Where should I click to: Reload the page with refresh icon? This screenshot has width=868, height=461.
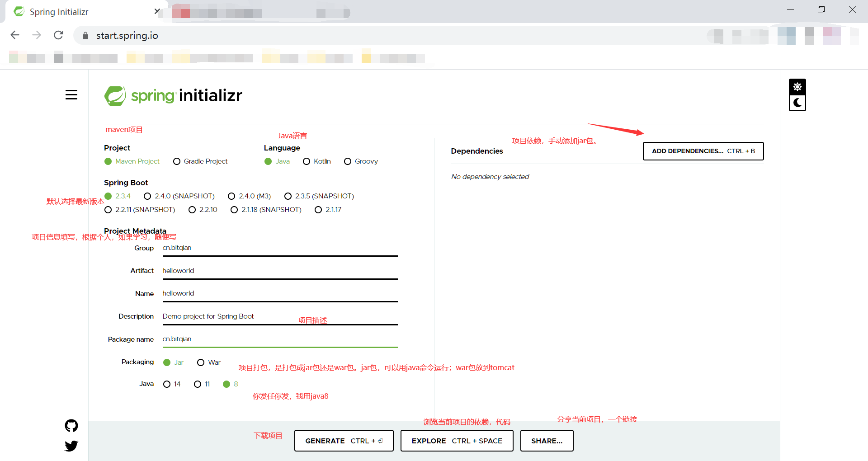click(x=58, y=35)
